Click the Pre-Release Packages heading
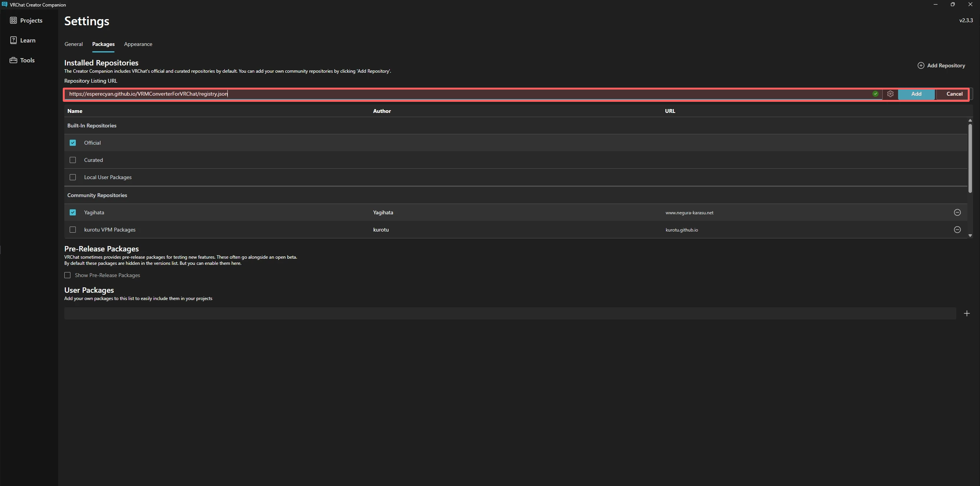The height and width of the screenshot is (486, 980). pyautogui.click(x=101, y=249)
